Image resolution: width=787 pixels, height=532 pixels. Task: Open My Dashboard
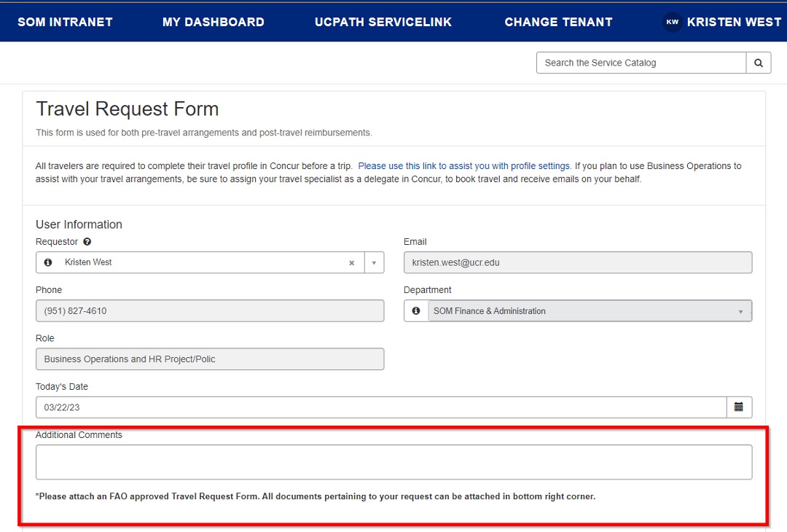(214, 22)
